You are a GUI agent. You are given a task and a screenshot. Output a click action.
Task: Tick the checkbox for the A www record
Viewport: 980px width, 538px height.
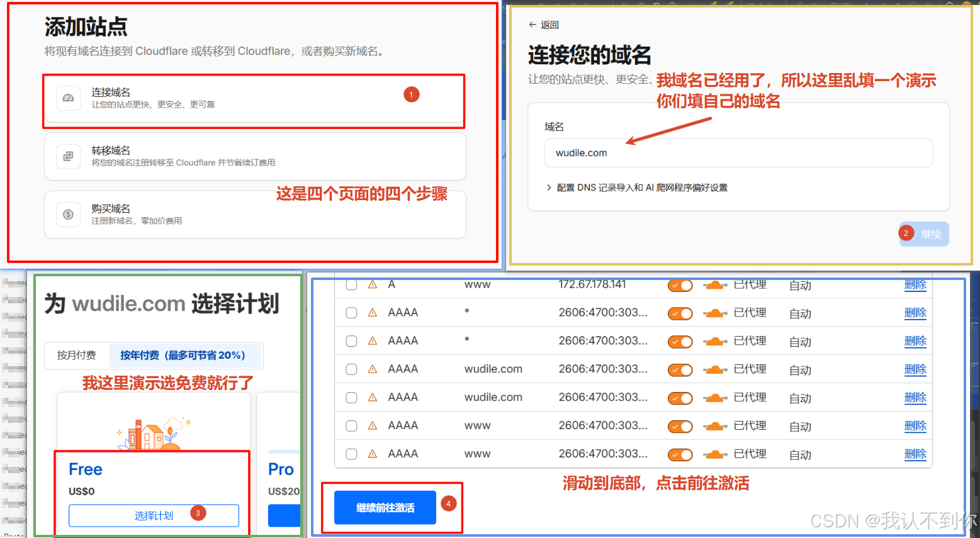tap(352, 284)
